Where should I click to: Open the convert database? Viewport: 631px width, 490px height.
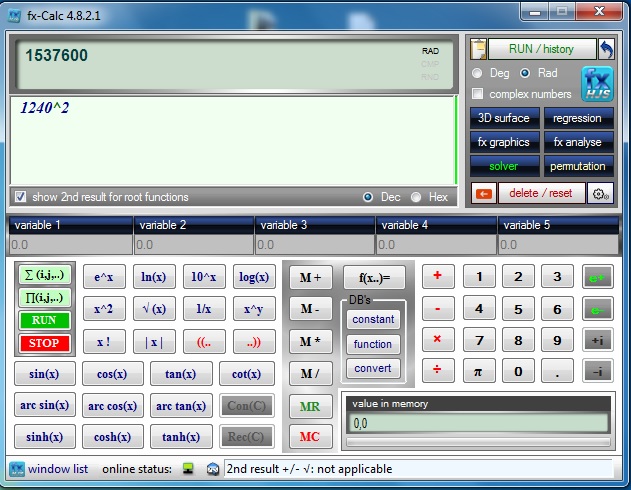tap(373, 369)
